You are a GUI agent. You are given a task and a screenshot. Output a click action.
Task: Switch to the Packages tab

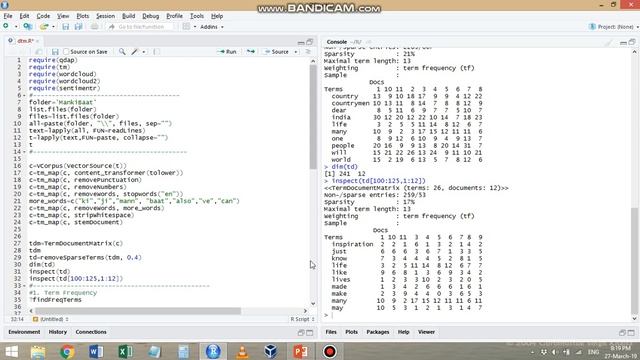pos(378,332)
